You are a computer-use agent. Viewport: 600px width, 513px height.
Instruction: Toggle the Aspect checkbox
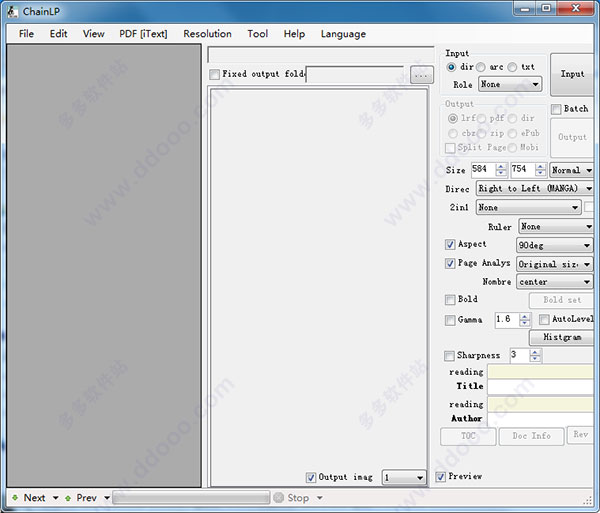pos(450,244)
